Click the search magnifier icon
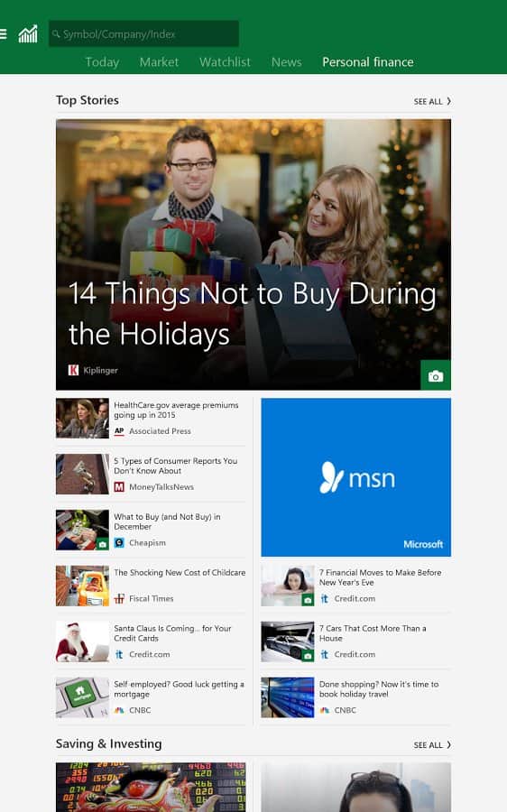The image size is (507, 812). click(x=56, y=33)
